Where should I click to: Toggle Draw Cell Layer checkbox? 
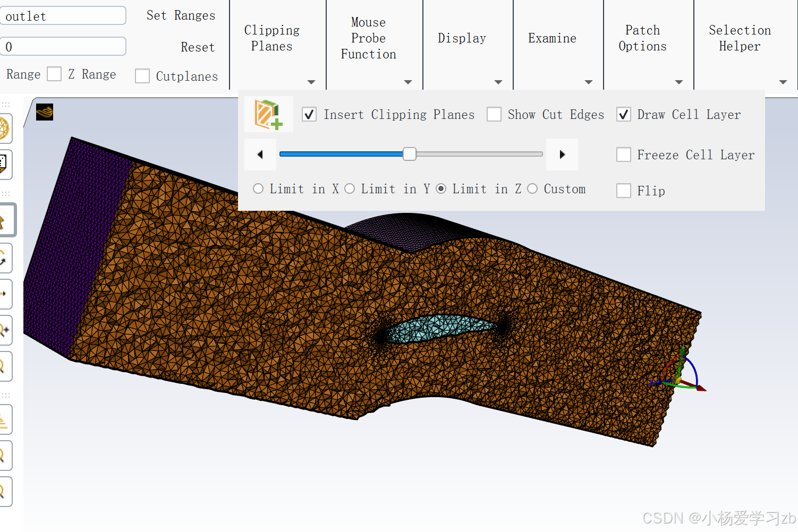tap(624, 114)
